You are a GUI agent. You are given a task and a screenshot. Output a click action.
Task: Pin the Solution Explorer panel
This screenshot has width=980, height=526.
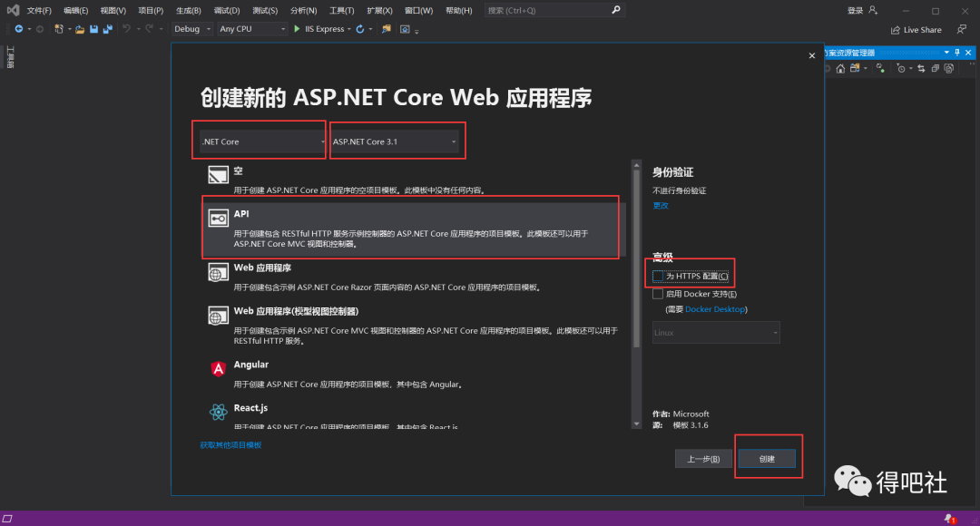tap(957, 53)
